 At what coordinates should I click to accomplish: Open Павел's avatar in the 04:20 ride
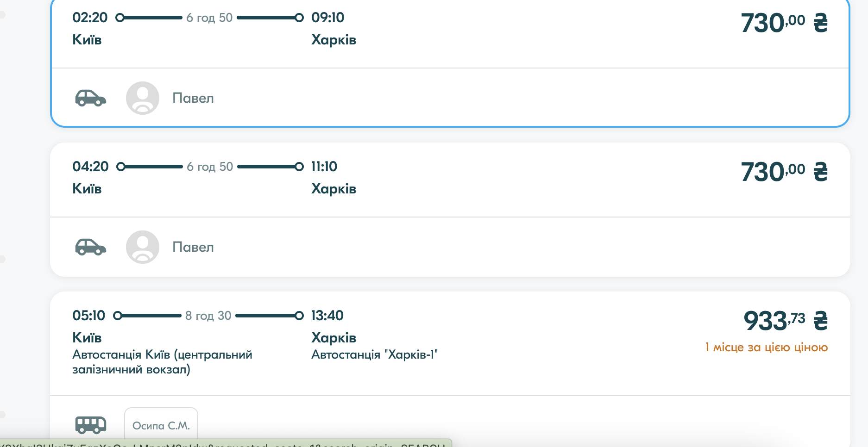click(x=143, y=247)
